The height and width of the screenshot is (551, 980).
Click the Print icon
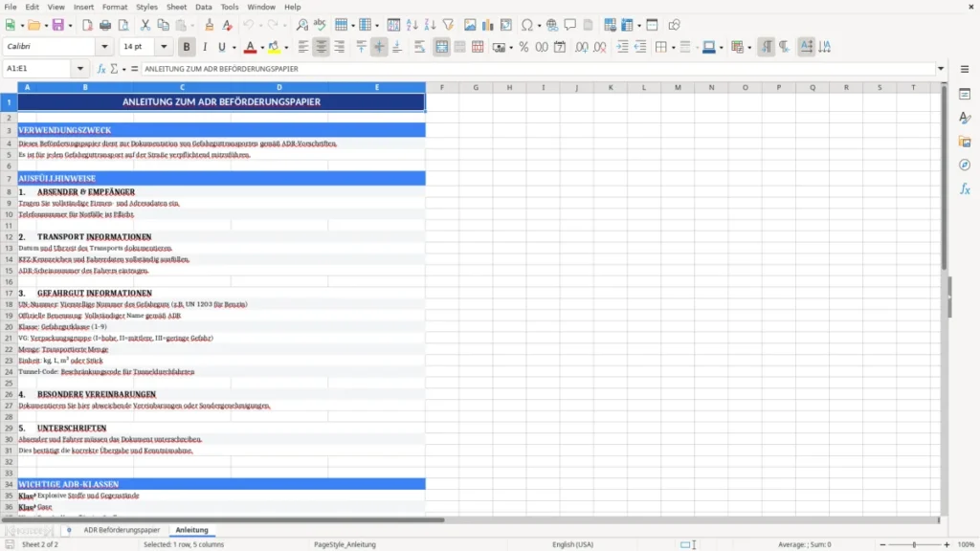click(x=105, y=25)
